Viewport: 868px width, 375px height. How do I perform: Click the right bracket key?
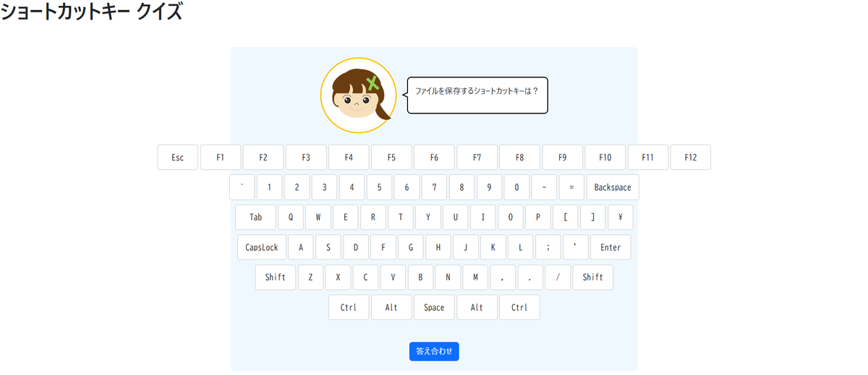click(592, 217)
